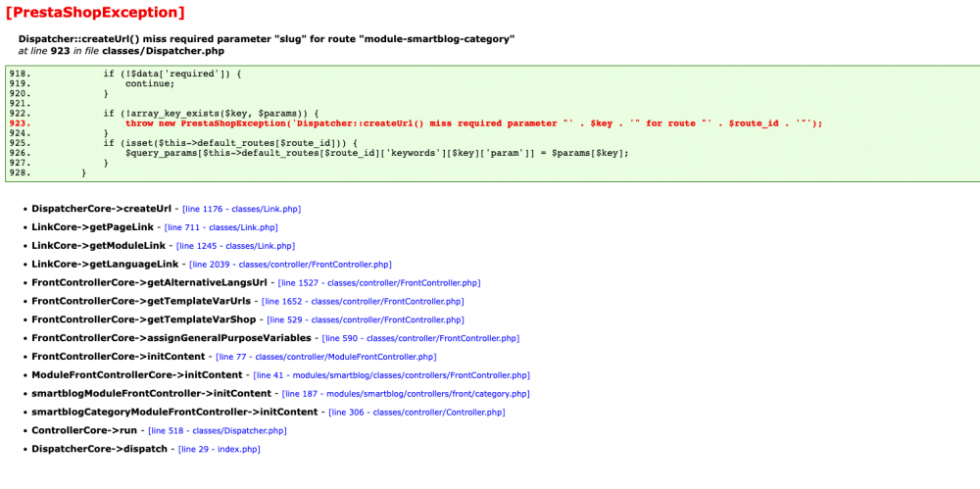Click the red 'throw new PrestaShopException' code line

473,123
